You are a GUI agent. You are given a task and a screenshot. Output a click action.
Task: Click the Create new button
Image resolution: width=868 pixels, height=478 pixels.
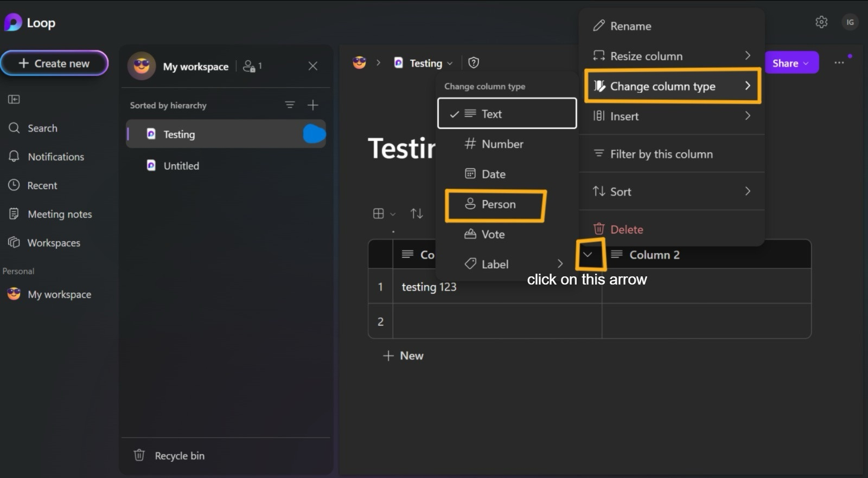pyautogui.click(x=54, y=63)
